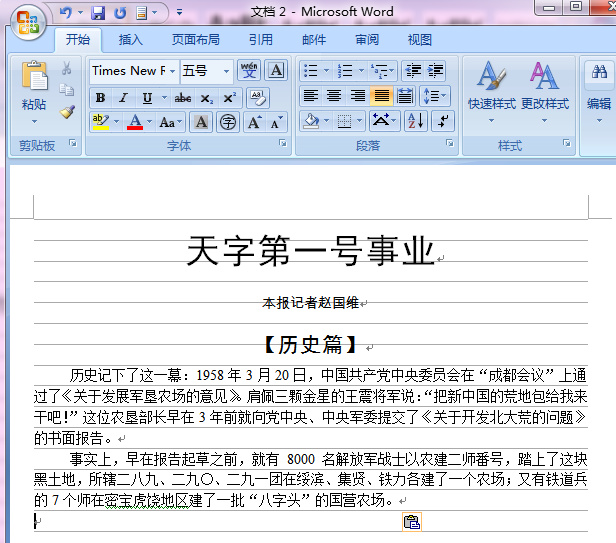Open the 引用 tab
616x543 pixels.
point(260,40)
